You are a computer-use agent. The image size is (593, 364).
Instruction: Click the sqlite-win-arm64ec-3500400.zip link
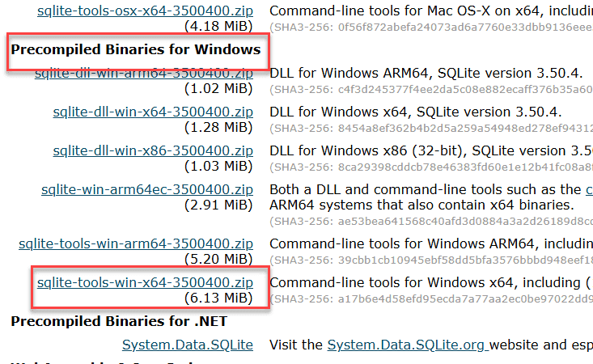click(147, 189)
